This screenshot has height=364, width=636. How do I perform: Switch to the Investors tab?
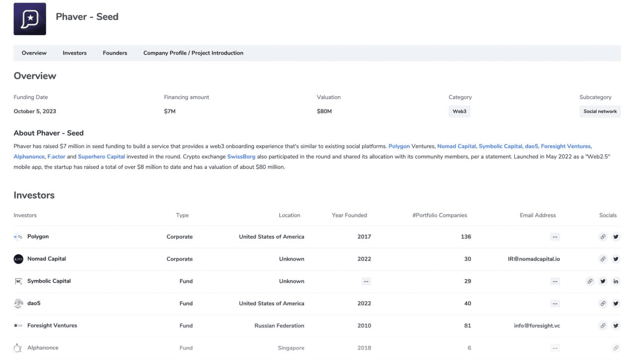(x=75, y=53)
